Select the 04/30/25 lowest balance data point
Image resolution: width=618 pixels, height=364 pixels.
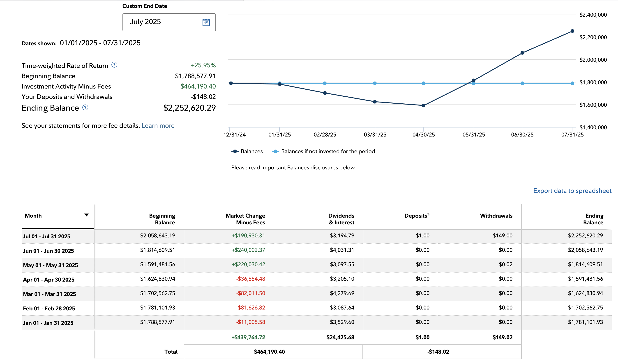423,105
